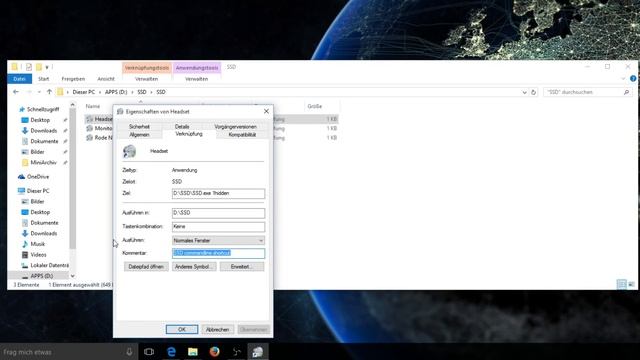Close the Eigenschaften von Headset dialog
Image resolution: width=640 pixels, height=360 pixels.
coord(266,111)
